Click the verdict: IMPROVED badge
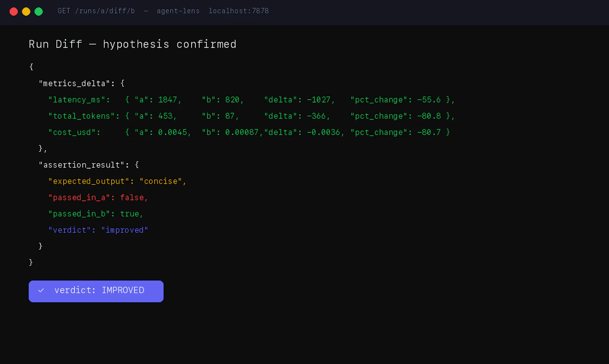Viewport: 609px width, 364px height. 96,291
